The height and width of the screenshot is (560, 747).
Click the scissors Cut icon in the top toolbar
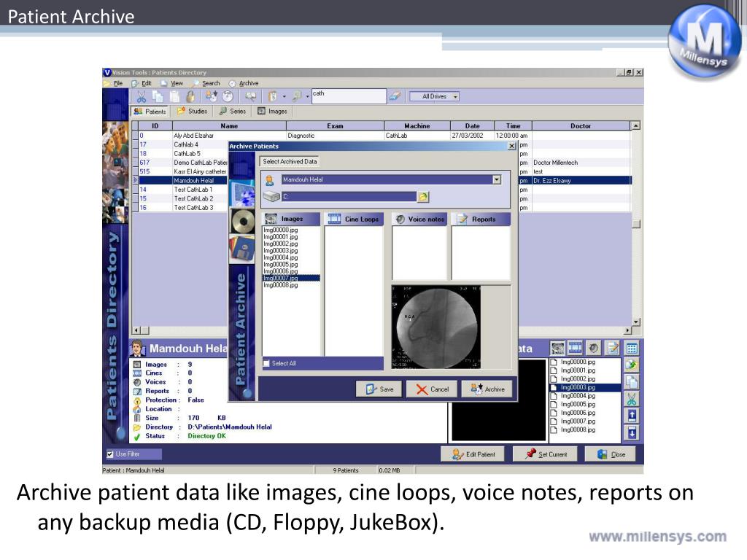pyautogui.click(x=141, y=97)
